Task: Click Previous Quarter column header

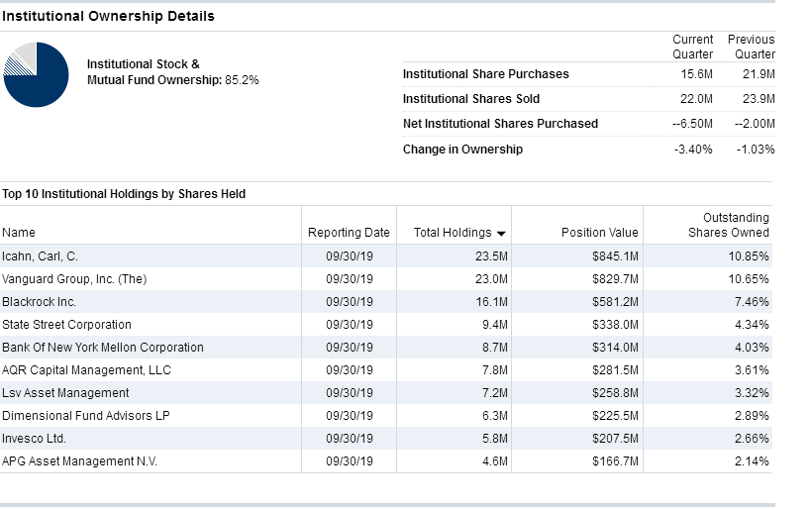Action: coord(752,47)
